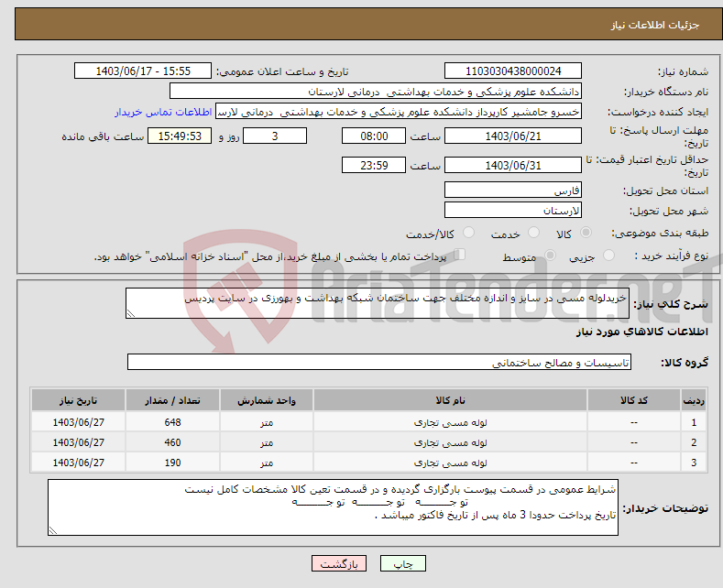
Task: Click the چاپ (print) button
Action: [x=402, y=563]
